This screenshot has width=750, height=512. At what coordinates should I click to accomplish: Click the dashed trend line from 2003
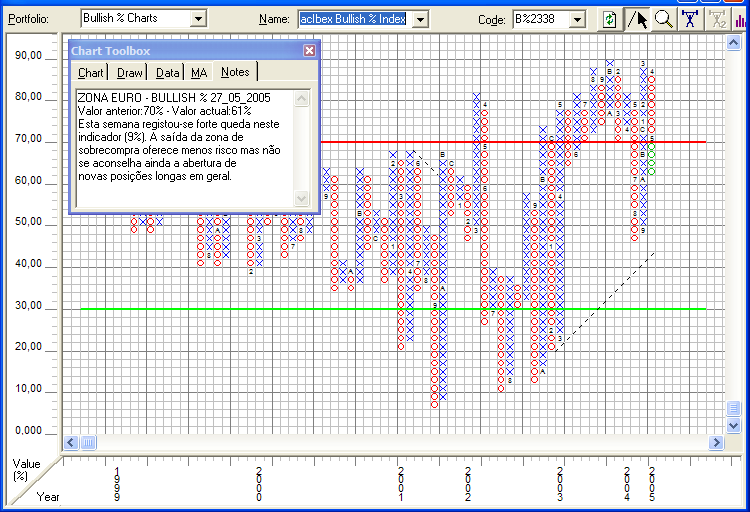tap(605, 302)
